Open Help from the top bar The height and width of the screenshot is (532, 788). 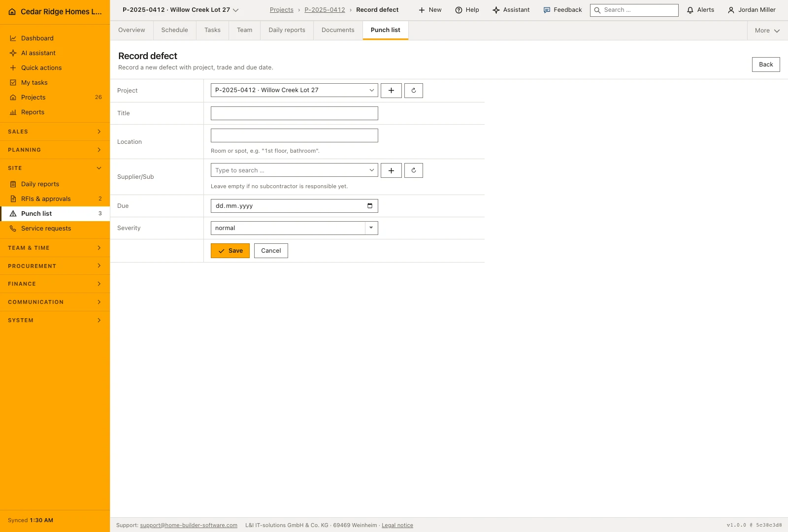pos(467,10)
